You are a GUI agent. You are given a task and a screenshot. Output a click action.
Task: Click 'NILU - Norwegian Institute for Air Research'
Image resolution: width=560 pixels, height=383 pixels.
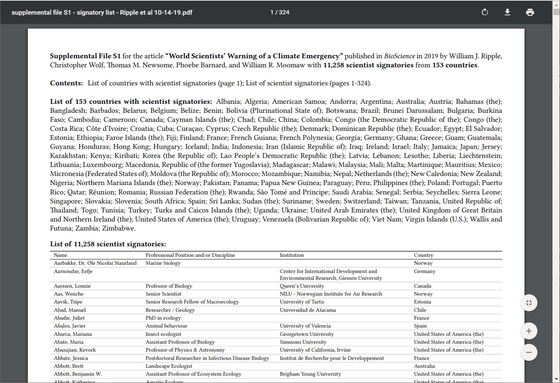pyautogui.click(x=331, y=294)
